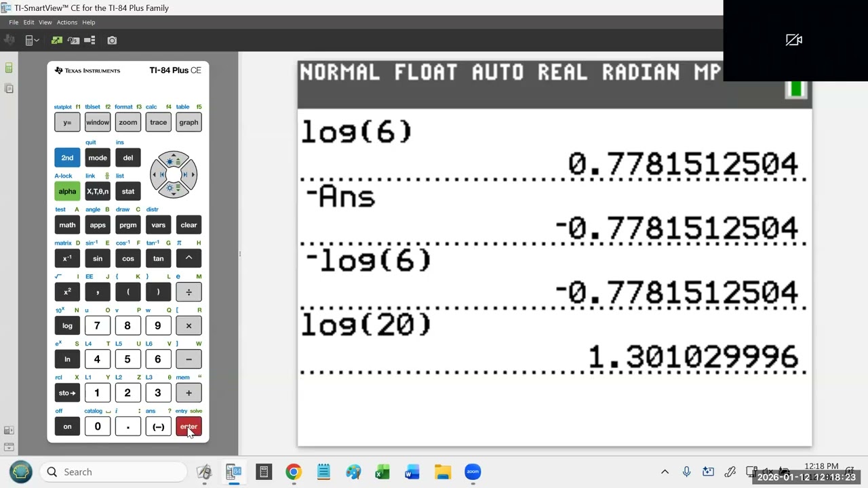Click the clear key

pyautogui.click(x=189, y=225)
